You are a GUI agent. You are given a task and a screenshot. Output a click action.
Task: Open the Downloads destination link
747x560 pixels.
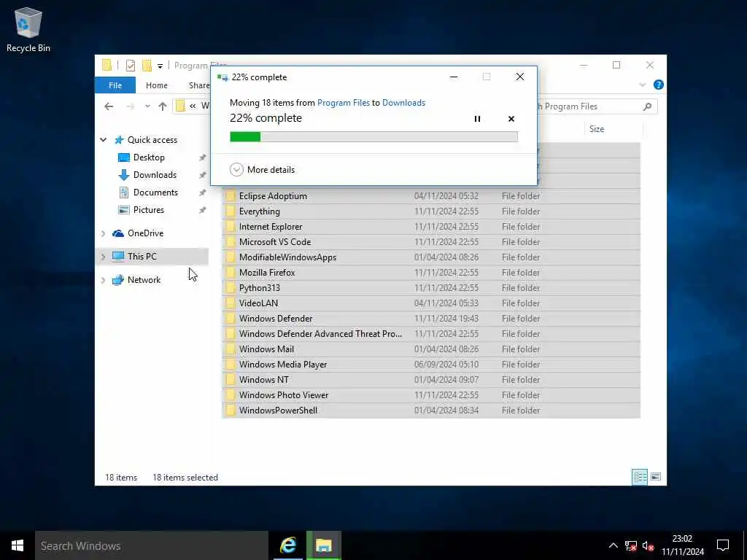(x=403, y=103)
